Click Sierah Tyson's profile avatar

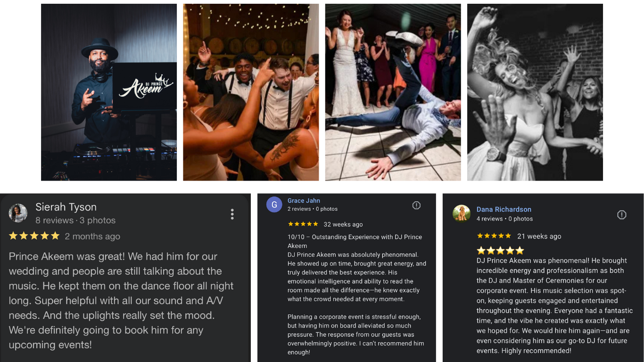coord(18,213)
